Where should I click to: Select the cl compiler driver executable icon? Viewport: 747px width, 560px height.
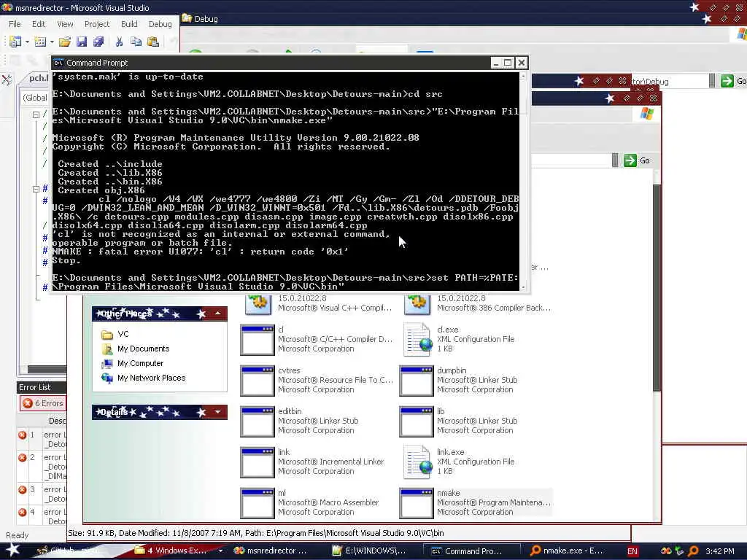[x=258, y=340]
